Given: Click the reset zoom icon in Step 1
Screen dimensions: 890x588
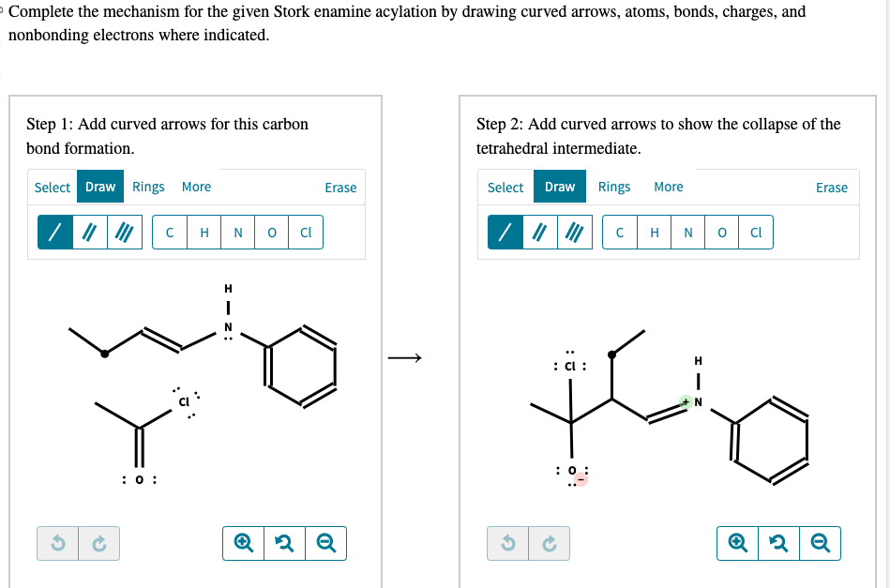Looking at the screenshot, I should (284, 543).
